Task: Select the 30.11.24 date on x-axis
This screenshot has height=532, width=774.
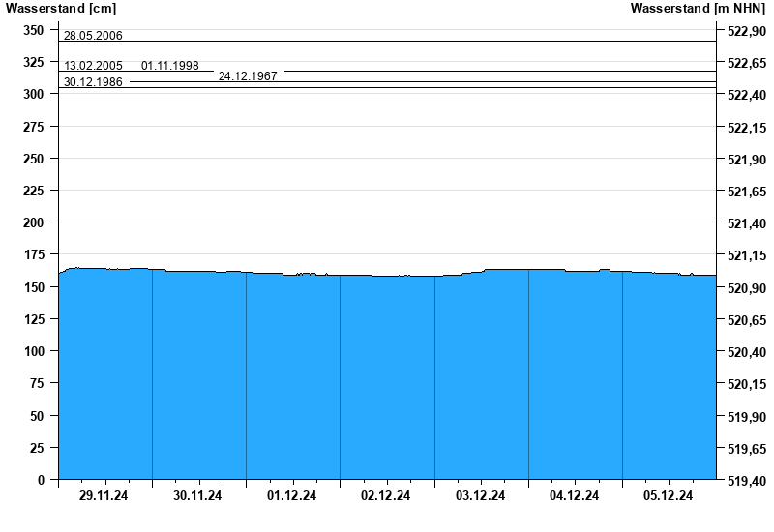Action: pos(197,496)
